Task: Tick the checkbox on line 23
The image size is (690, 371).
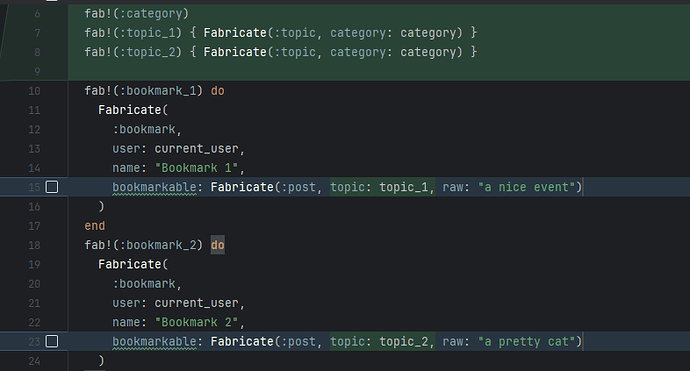Action: click(x=52, y=341)
